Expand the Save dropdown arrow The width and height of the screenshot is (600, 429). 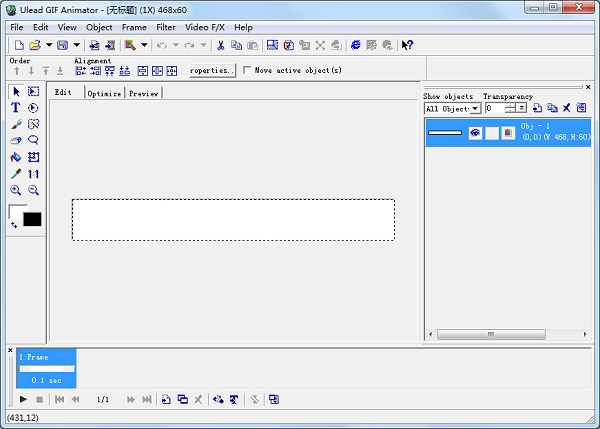tap(77, 45)
